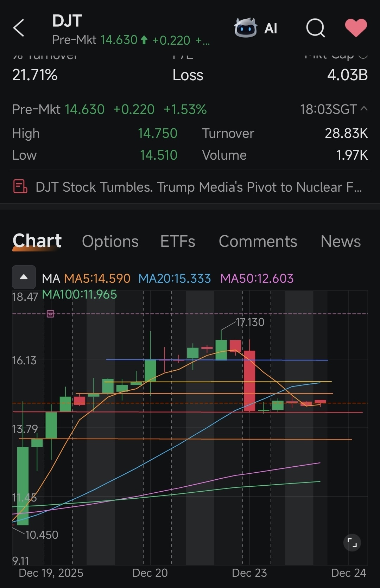
Task: Tap the MA20:15.333 indicator label
Action: click(175, 279)
